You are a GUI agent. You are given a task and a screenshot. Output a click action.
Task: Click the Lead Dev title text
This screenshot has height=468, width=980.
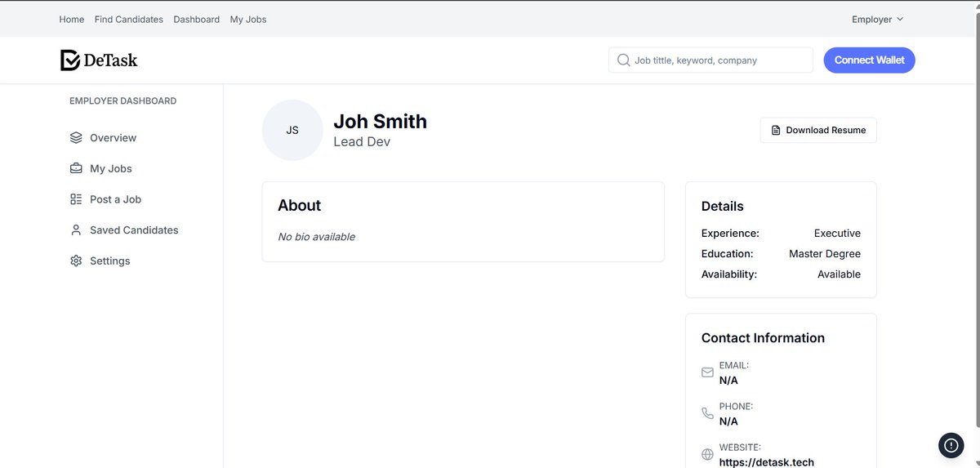tap(362, 142)
